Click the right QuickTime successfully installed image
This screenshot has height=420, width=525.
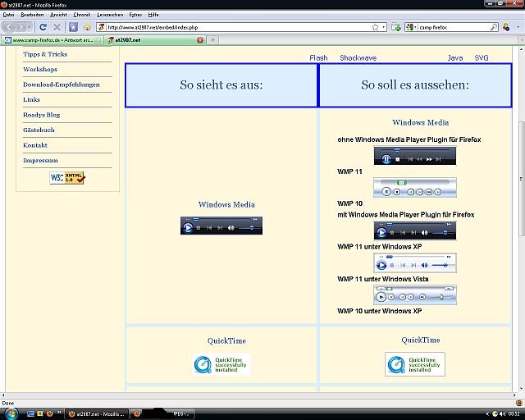click(415, 364)
